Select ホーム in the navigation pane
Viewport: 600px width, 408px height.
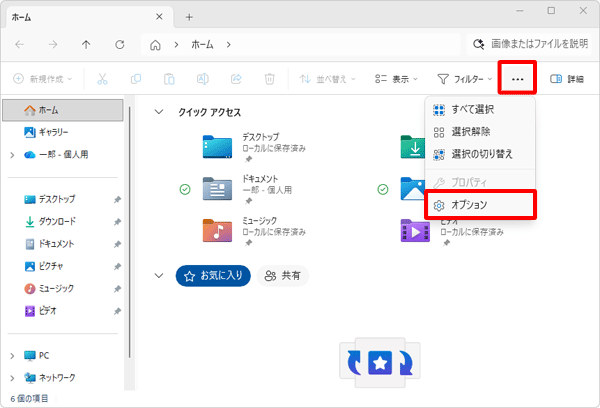click(63, 110)
